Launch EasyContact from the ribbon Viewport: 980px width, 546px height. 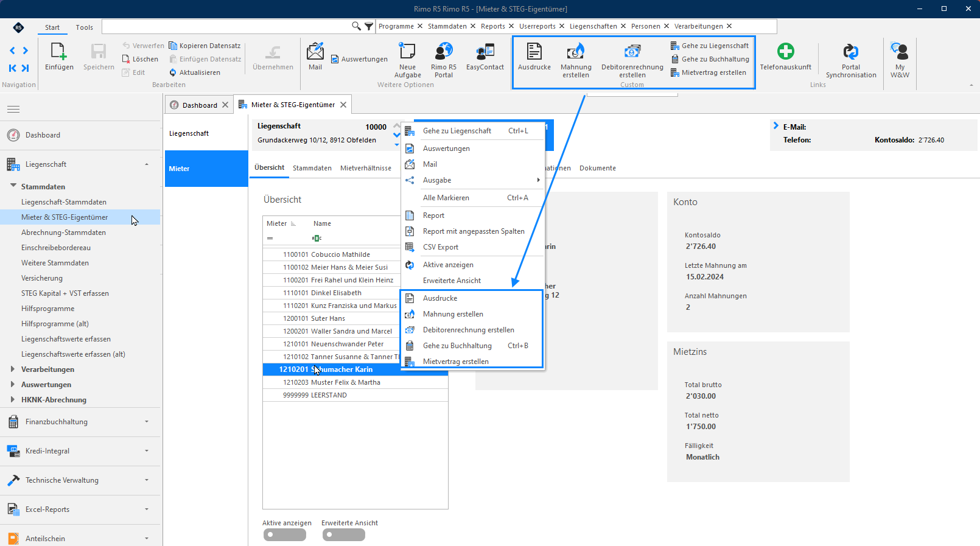[485, 57]
